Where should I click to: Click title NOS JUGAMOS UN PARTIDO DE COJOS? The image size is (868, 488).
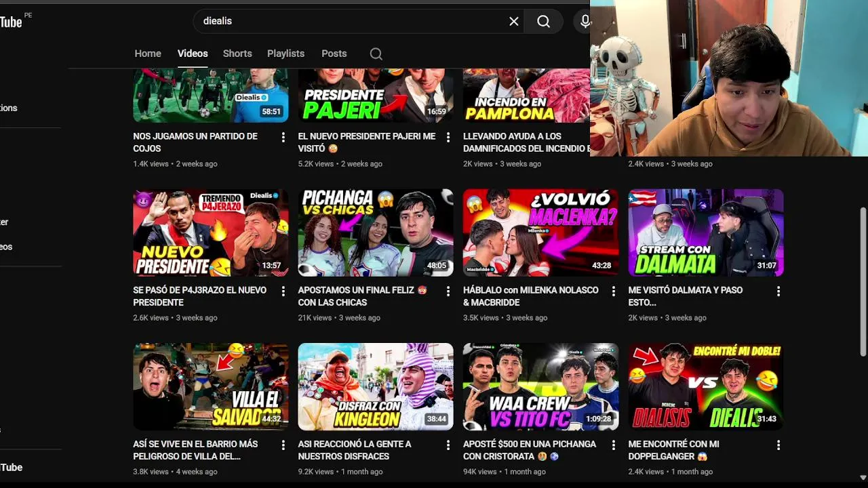(195, 142)
